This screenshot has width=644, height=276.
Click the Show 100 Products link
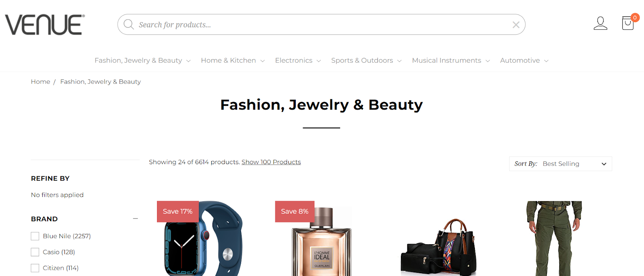click(271, 162)
